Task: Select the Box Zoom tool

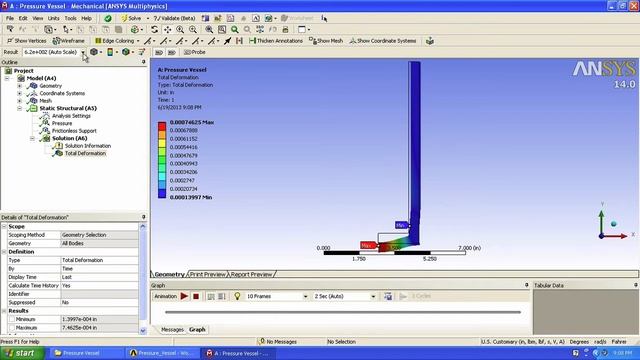Action: coord(193,29)
